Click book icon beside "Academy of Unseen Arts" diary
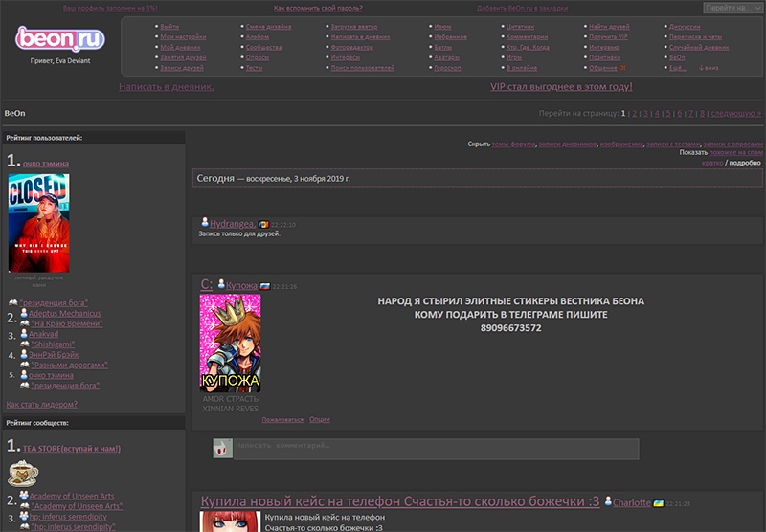The image size is (766, 532). [25, 506]
